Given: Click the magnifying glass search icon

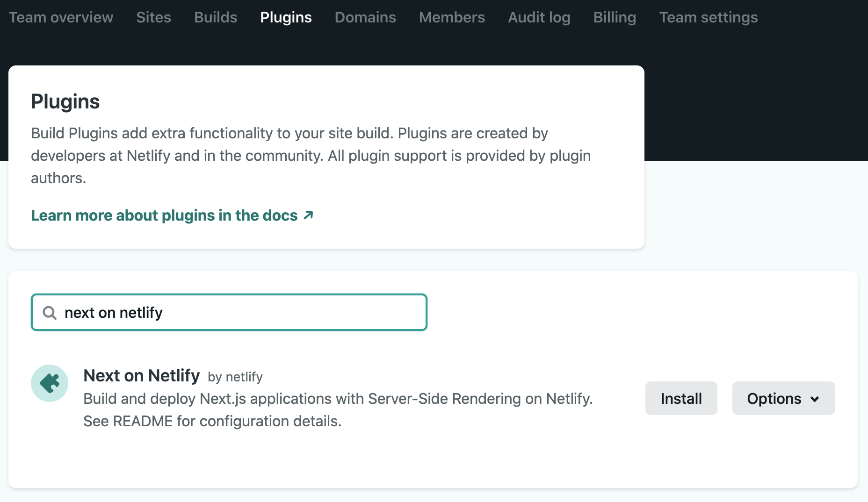Looking at the screenshot, I should click(49, 312).
